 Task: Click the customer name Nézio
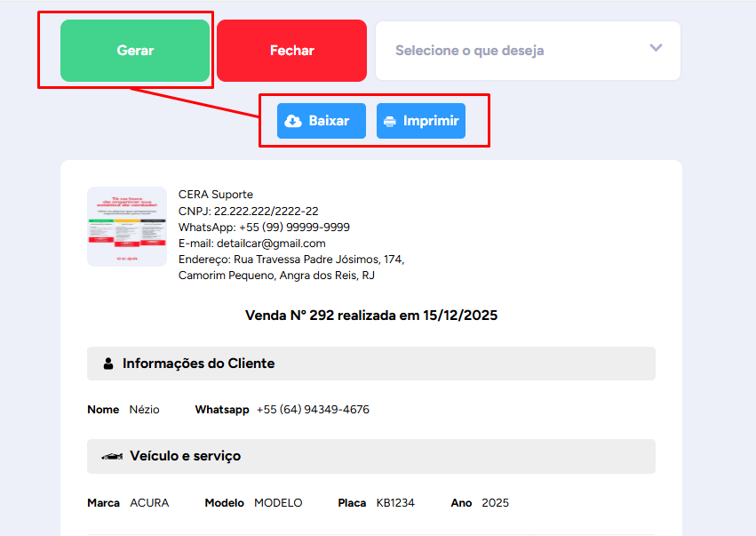coord(144,410)
